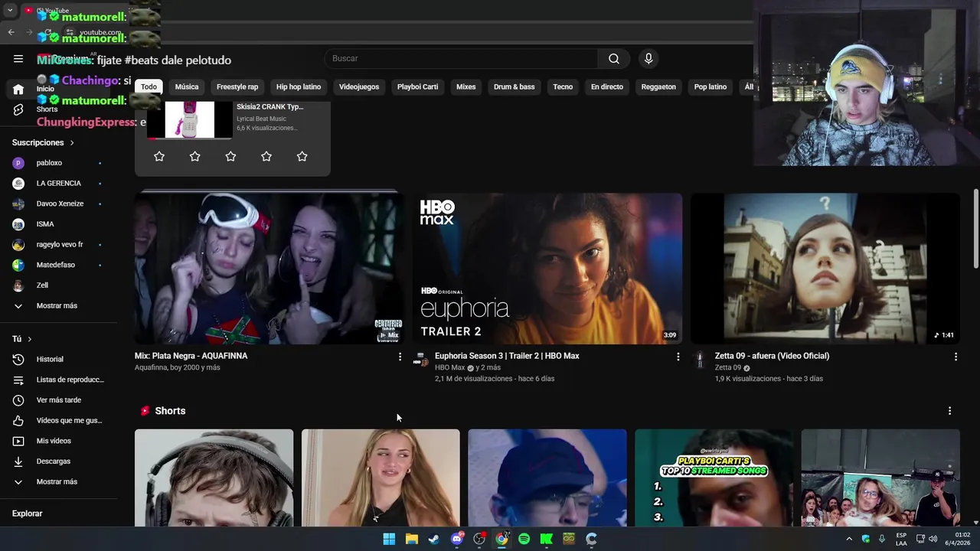Viewport: 980px width, 551px height.
Task: Select the Música filter chip
Action: pyautogui.click(x=187, y=86)
